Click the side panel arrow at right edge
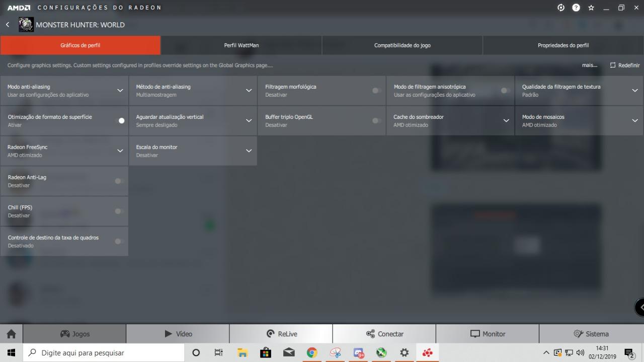Screen dimensions: 644x362 [640, 307]
